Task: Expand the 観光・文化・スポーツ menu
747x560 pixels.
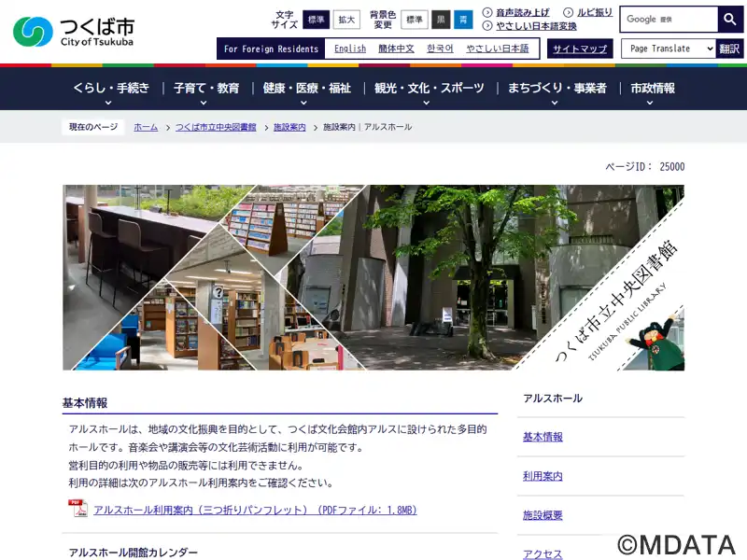Action: click(429, 89)
